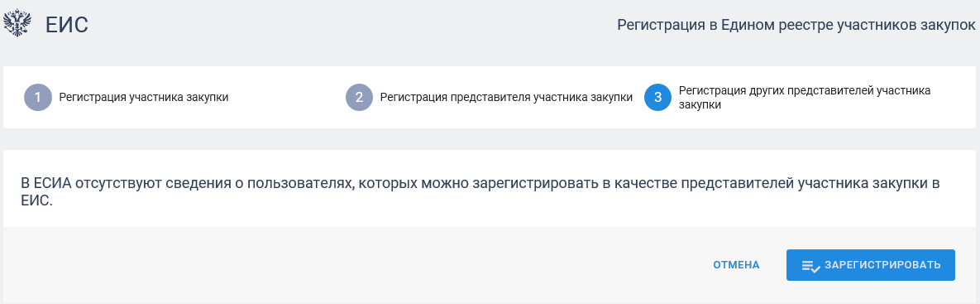The height and width of the screenshot is (304, 980).
Task: Go to the 'Регистрация других представителей участника закупки' step label
Action: point(805,98)
